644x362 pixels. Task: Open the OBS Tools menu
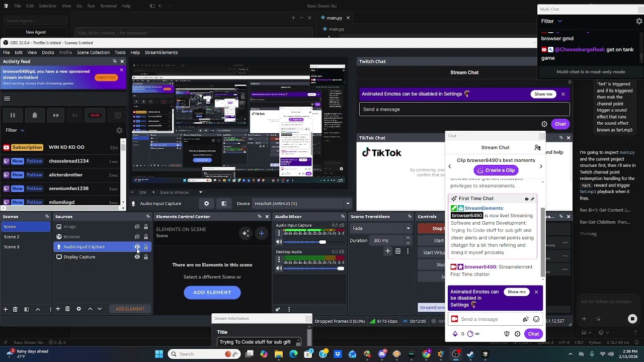(x=120, y=52)
